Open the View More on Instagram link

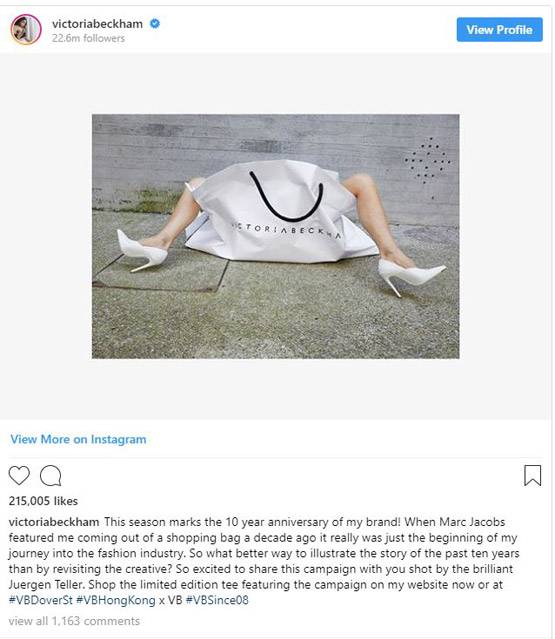[x=78, y=439]
